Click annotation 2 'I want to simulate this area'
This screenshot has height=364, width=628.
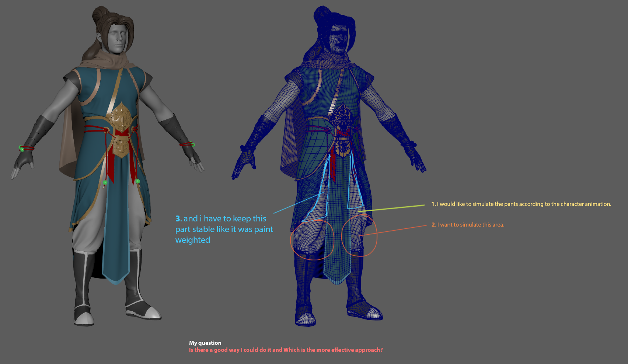tap(468, 225)
